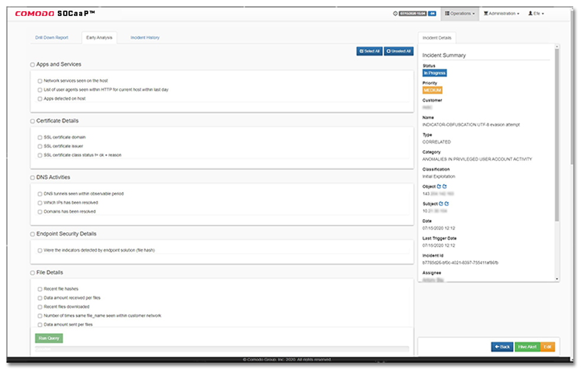Click the MEDIUM priority badge

(x=432, y=90)
